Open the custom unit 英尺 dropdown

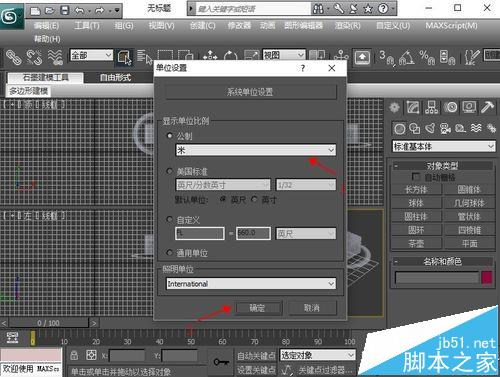coord(306,233)
